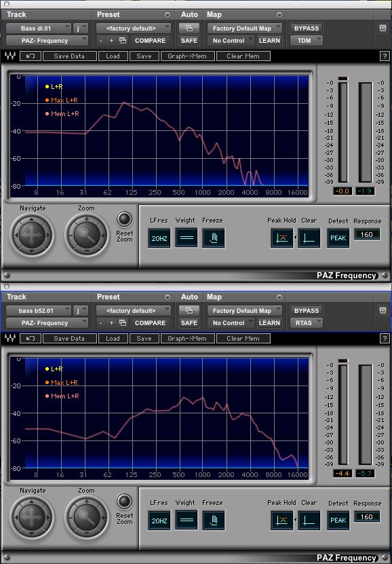Click top-right square icon in Bass di.01 window
The image size is (392, 564).
(x=383, y=28)
